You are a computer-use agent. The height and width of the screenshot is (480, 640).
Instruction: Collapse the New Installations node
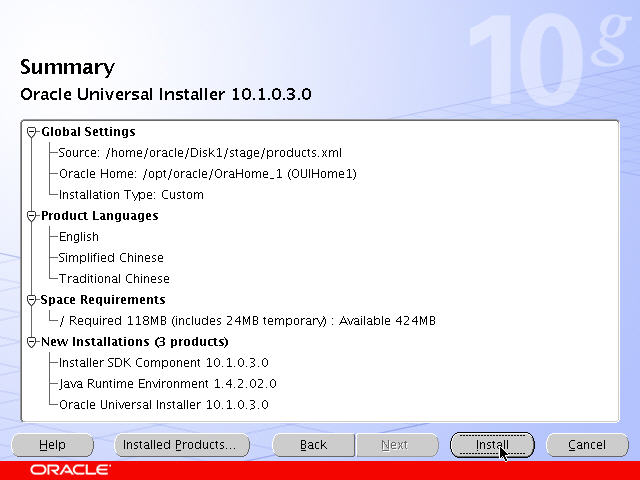(x=31, y=342)
